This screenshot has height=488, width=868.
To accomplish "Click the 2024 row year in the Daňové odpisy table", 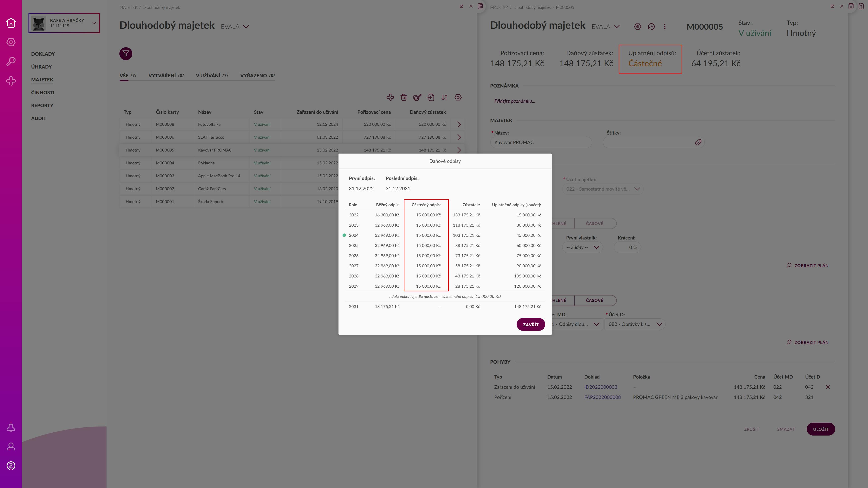I will (x=353, y=235).
